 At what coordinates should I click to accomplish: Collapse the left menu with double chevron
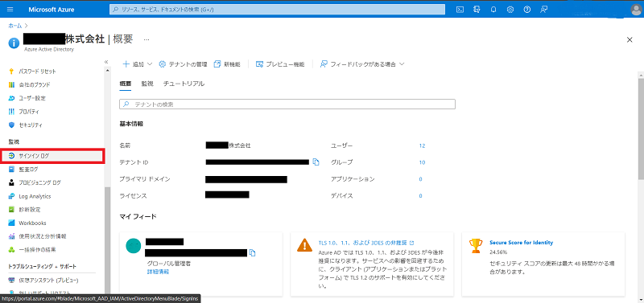[x=106, y=62]
